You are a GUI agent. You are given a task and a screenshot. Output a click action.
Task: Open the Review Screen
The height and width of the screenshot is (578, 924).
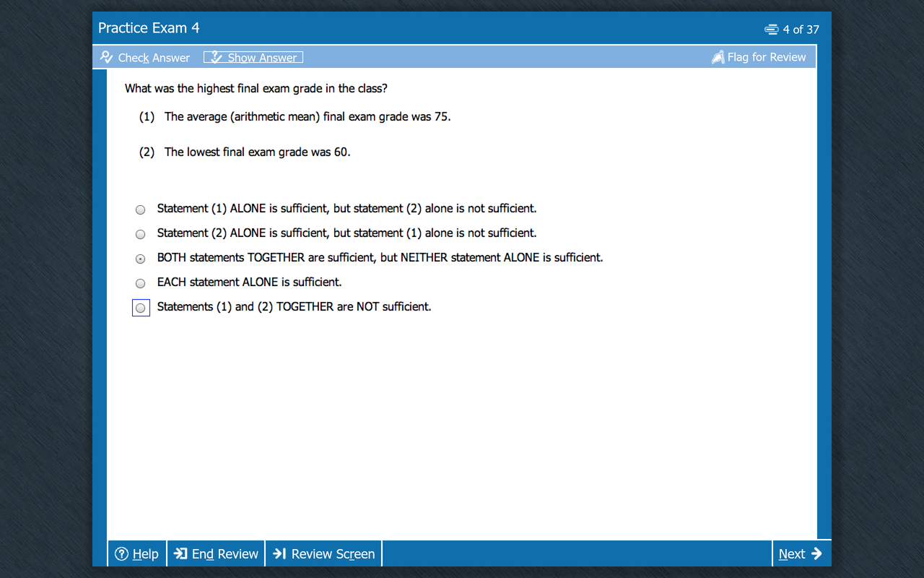coord(323,554)
